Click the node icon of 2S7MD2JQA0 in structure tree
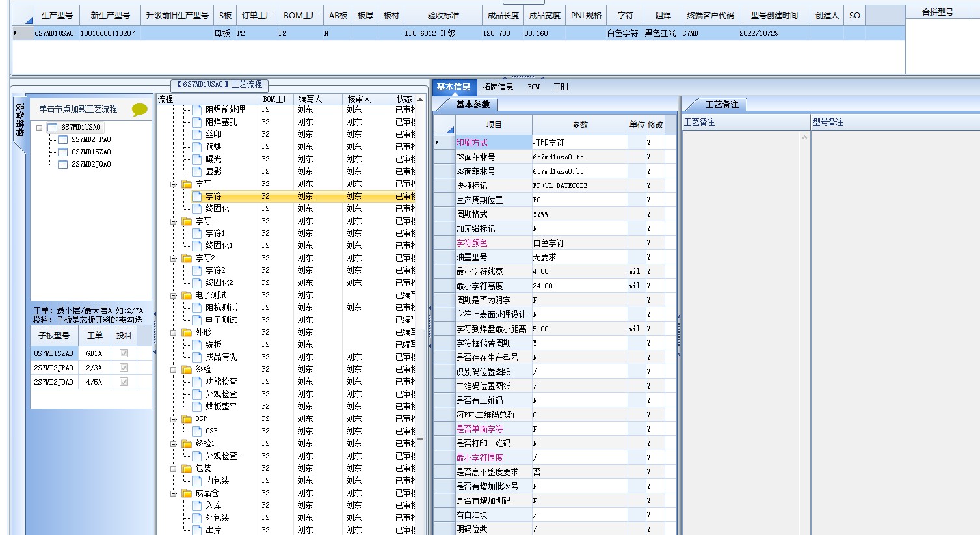This screenshot has width=980, height=535. [x=62, y=165]
